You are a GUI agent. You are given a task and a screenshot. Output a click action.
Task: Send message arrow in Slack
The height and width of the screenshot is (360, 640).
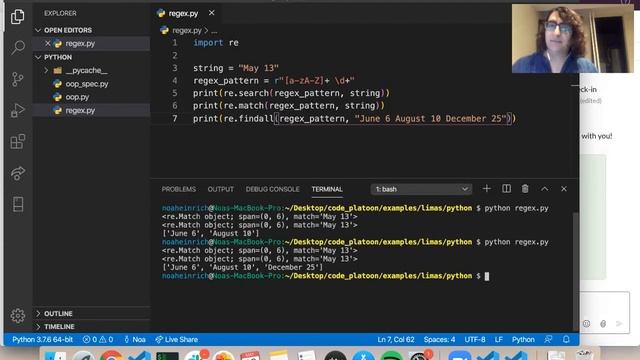pyautogui.click(x=619, y=324)
